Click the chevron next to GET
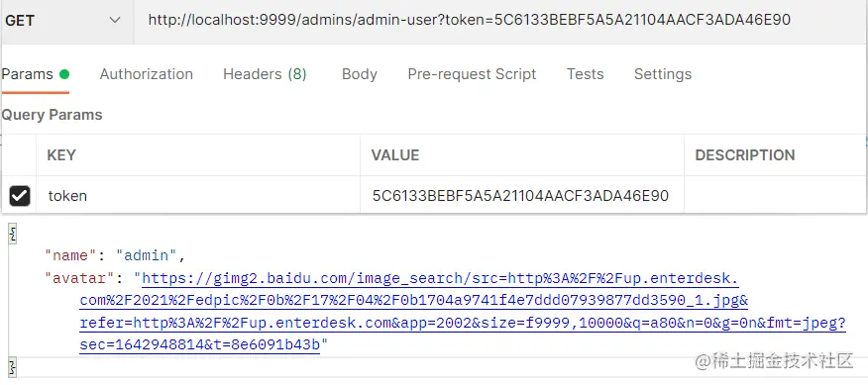 pyautogui.click(x=115, y=21)
